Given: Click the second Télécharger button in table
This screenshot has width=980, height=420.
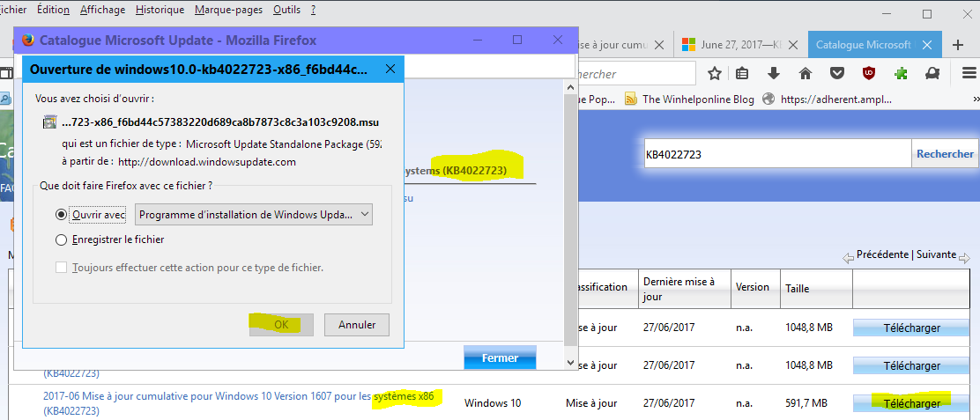Looking at the screenshot, I should pos(912,365).
